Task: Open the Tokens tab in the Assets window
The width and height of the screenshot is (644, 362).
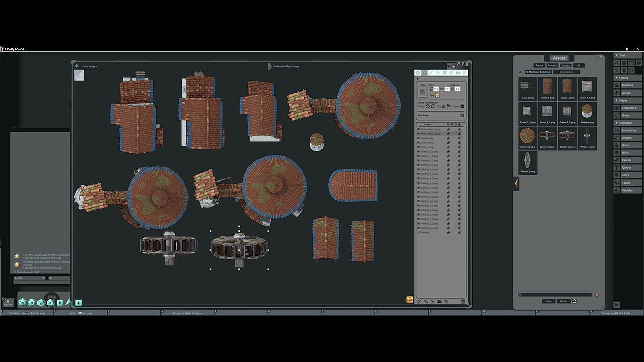Action: [539, 65]
